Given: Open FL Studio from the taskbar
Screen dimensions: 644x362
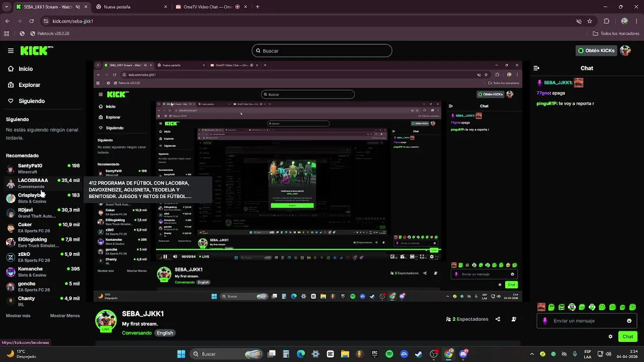Looking at the screenshot, I should click(359, 354).
